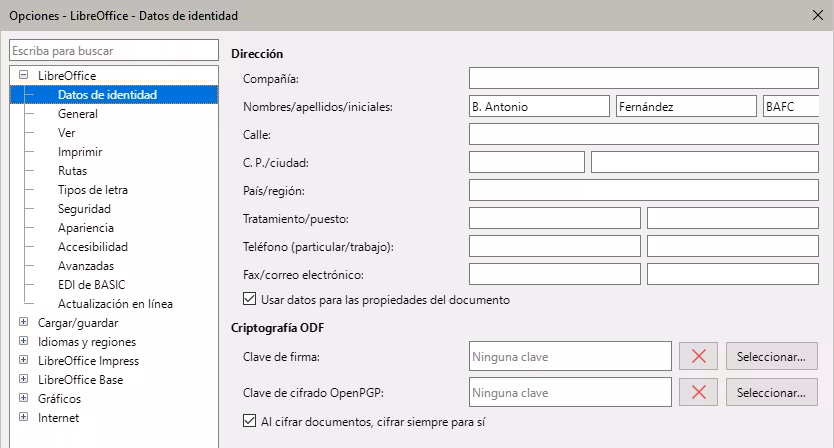Select the Idiomas y regiones label
This screenshot has width=834, height=448.
tap(87, 342)
